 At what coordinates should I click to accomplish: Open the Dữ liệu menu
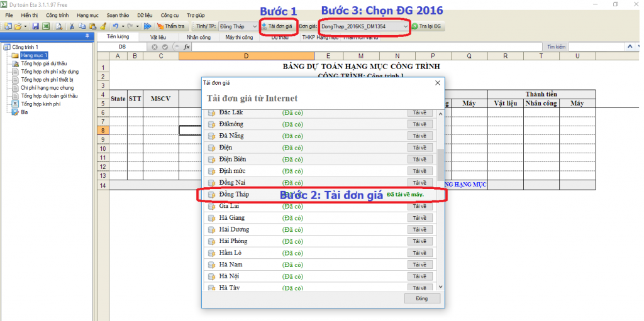[144, 14]
